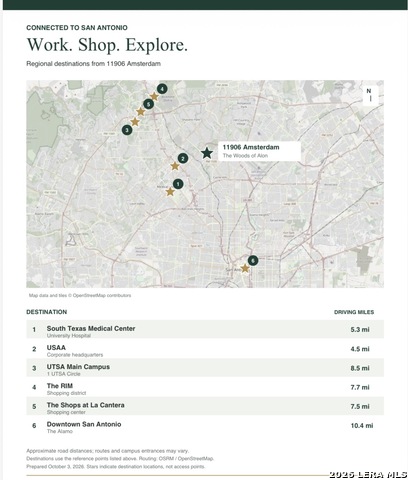Click the 7.7 mi distance value

click(360, 387)
